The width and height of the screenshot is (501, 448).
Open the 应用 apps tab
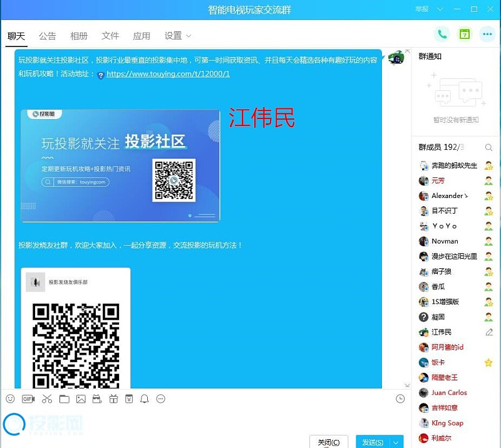pos(142,36)
